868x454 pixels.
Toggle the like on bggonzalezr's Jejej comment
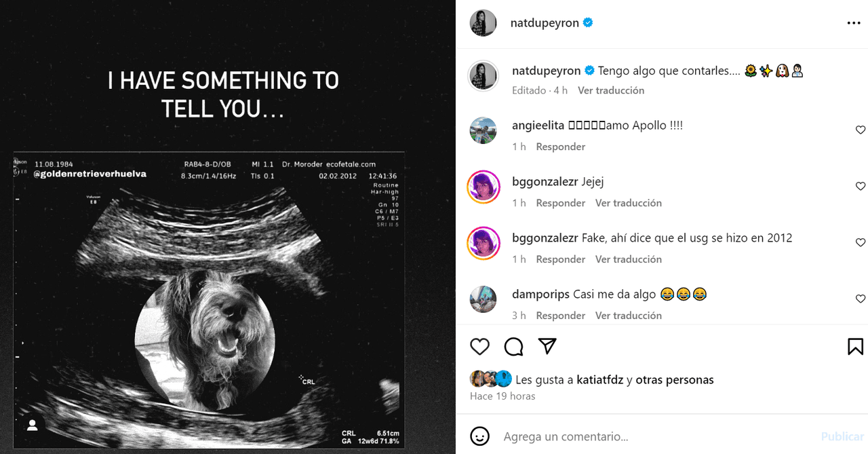click(861, 186)
